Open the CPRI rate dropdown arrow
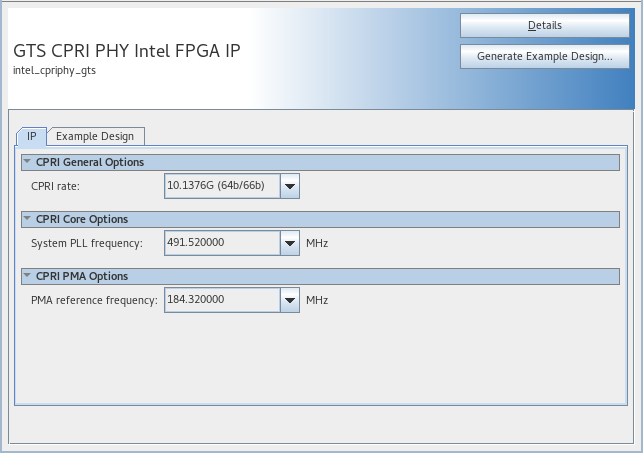The width and height of the screenshot is (643, 453). pos(290,186)
